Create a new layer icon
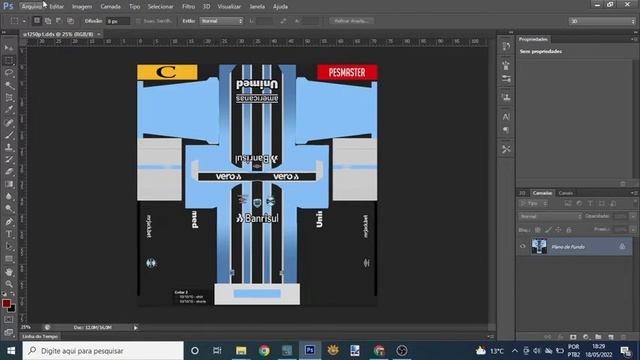The width and height of the screenshot is (640, 360). coord(611,337)
